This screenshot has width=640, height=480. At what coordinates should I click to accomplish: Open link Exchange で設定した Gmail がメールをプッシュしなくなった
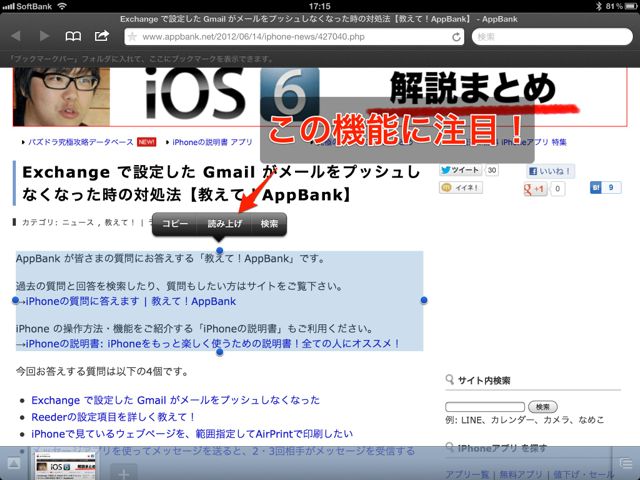point(176,400)
